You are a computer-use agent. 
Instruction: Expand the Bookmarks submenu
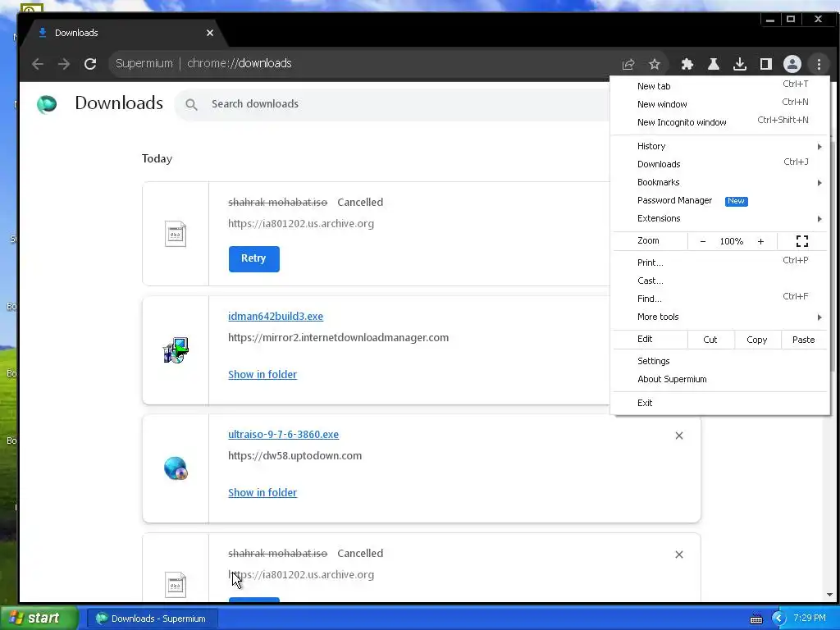click(720, 182)
